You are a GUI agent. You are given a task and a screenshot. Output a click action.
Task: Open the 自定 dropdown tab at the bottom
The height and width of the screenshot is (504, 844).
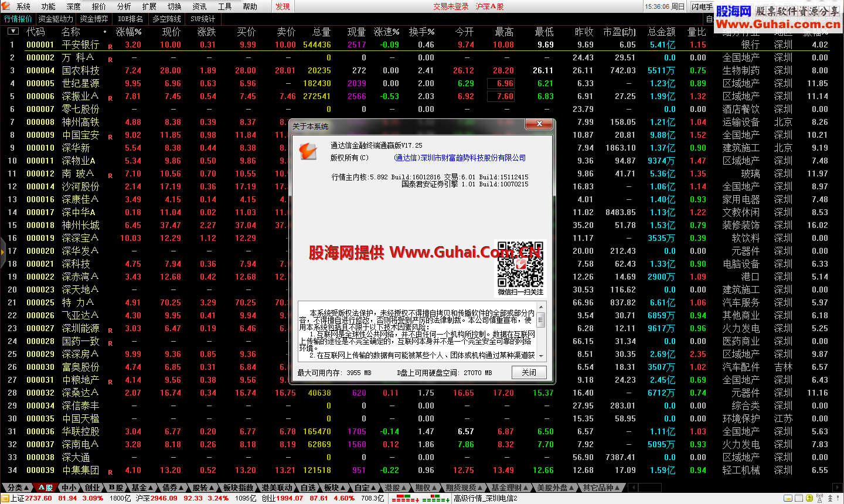click(x=365, y=488)
